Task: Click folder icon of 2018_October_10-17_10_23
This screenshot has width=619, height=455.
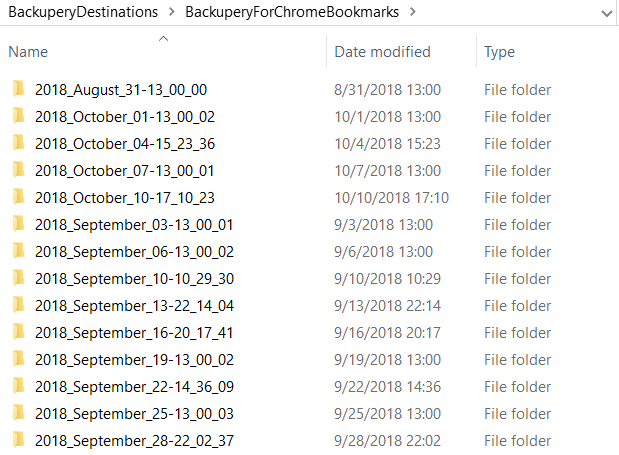Action: 19,197
